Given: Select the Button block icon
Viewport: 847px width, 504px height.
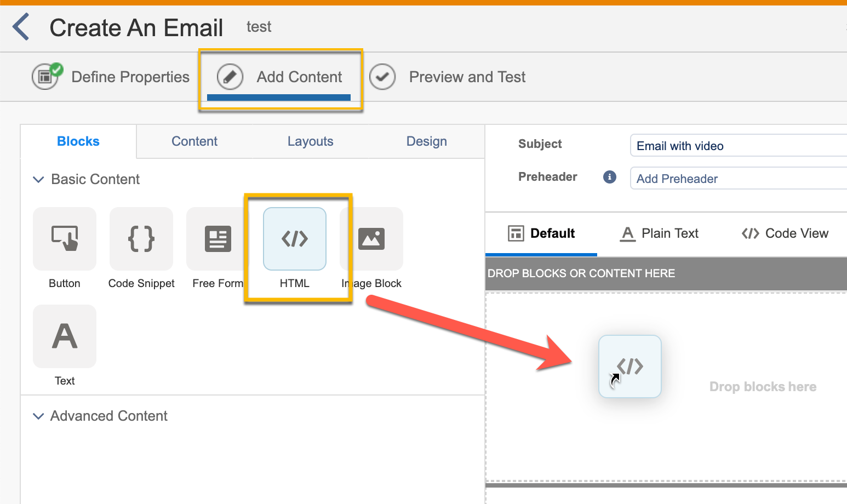Looking at the screenshot, I should click(x=65, y=239).
